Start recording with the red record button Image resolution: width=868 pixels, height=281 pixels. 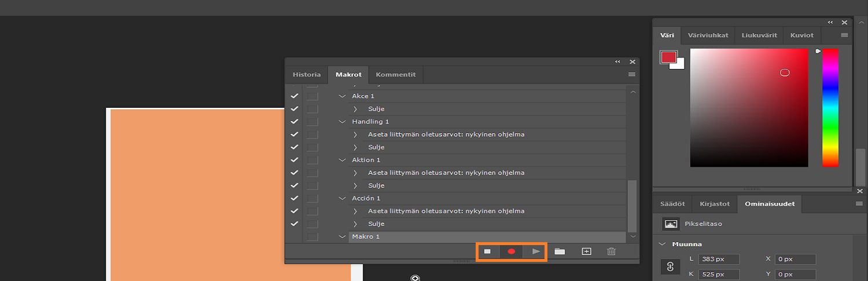tap(512, 251)
